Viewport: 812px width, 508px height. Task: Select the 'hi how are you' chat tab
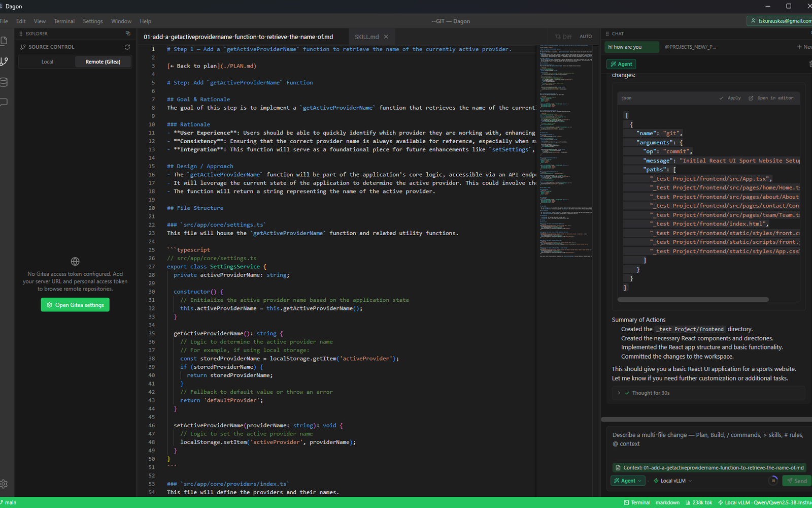(632, 47)
